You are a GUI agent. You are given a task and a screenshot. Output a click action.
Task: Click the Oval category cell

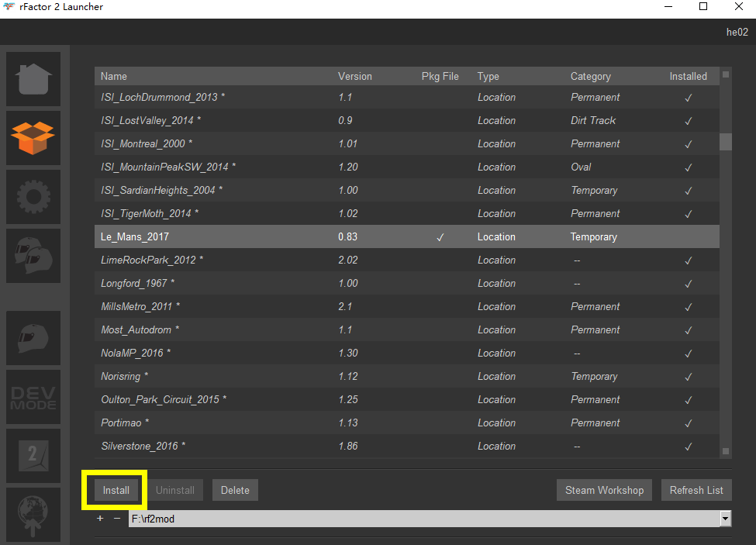tap(581, 167)
